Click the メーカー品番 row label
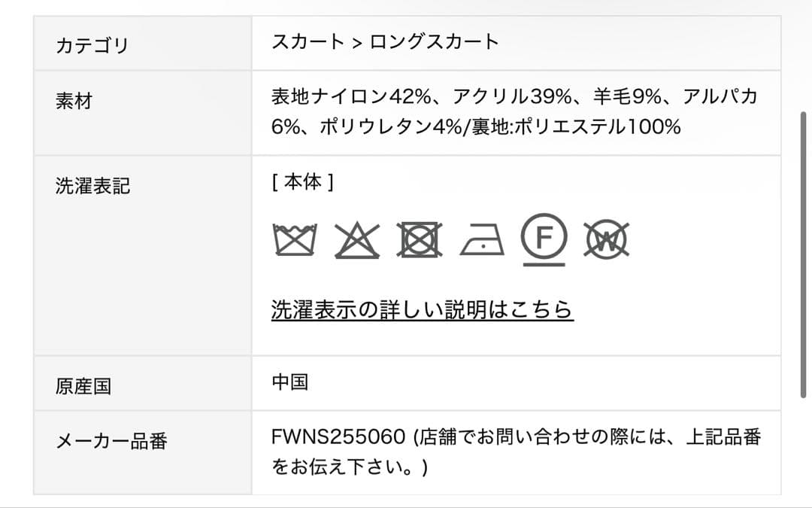The image size is (812, 508). click(x=111, y=441)
